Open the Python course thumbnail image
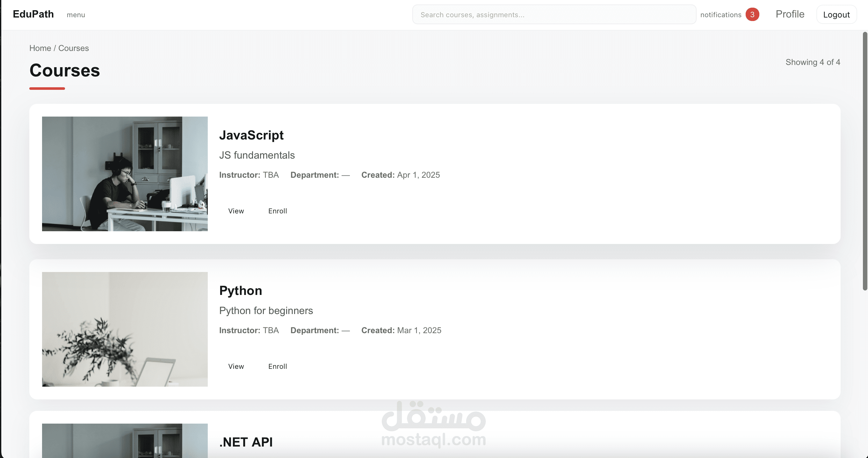Image resolution: width=868 pixels, height=458 pixels. coord(125,329)
